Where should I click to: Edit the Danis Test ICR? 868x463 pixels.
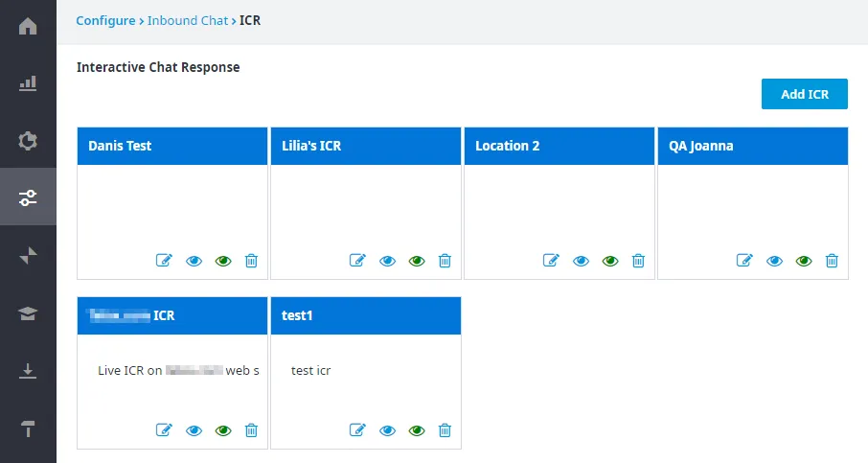coord(164,261)
